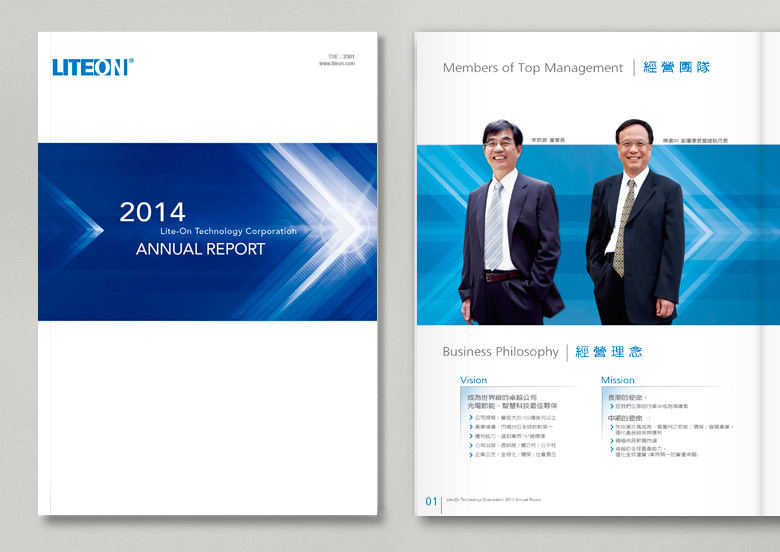Click the '01' page number
The width and height of the screenshot is (780, 552).
click(x=431, y=501)
